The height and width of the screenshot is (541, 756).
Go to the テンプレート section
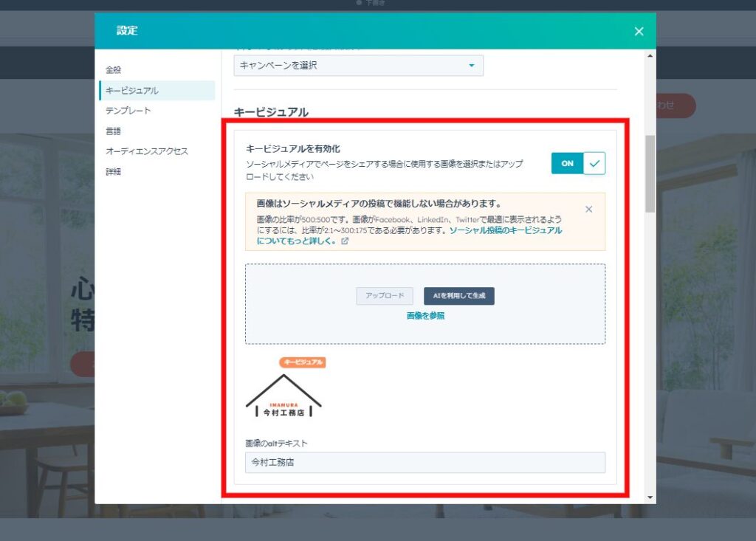128,111
